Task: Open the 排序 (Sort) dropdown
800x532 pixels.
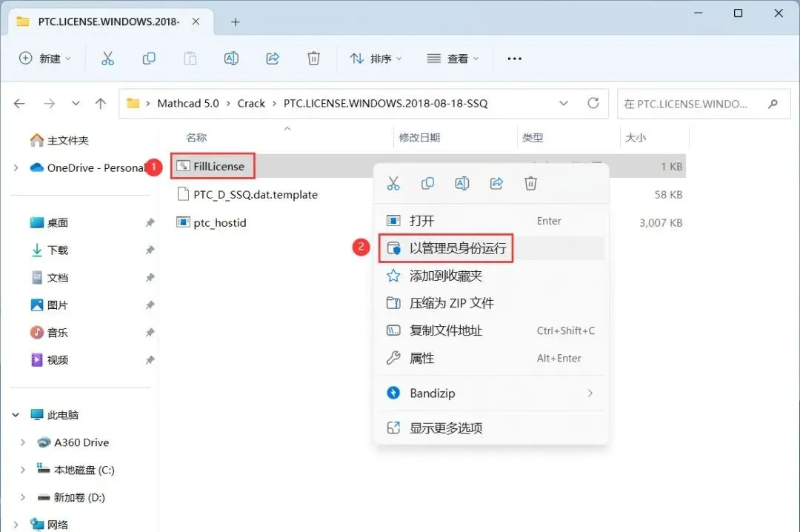Action: tap(376, 59)
